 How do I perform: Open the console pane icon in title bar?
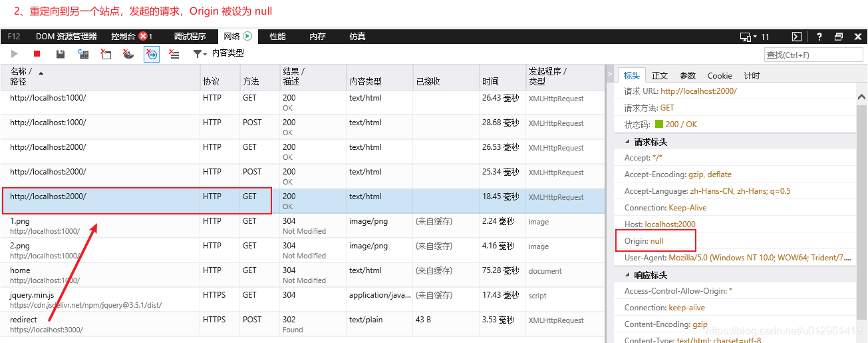click(796, 37)
